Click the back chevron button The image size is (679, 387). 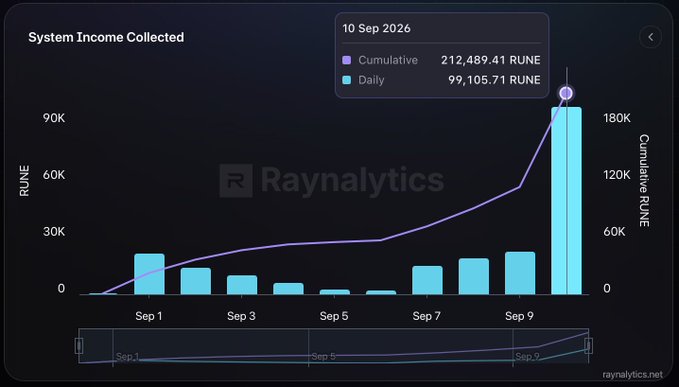pyautogui.click(x=650, y=37)
